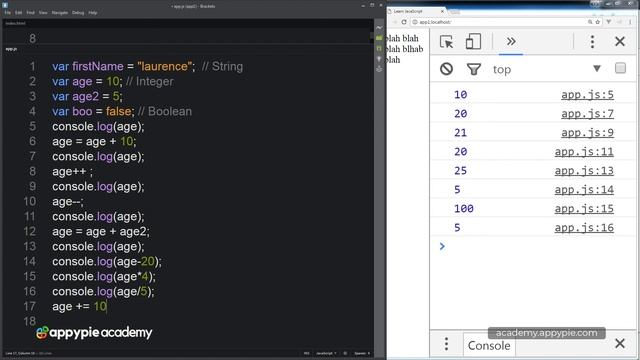Screen dimensions: 640x360
Task: Click the console output value 100
Action: [464, 209]
